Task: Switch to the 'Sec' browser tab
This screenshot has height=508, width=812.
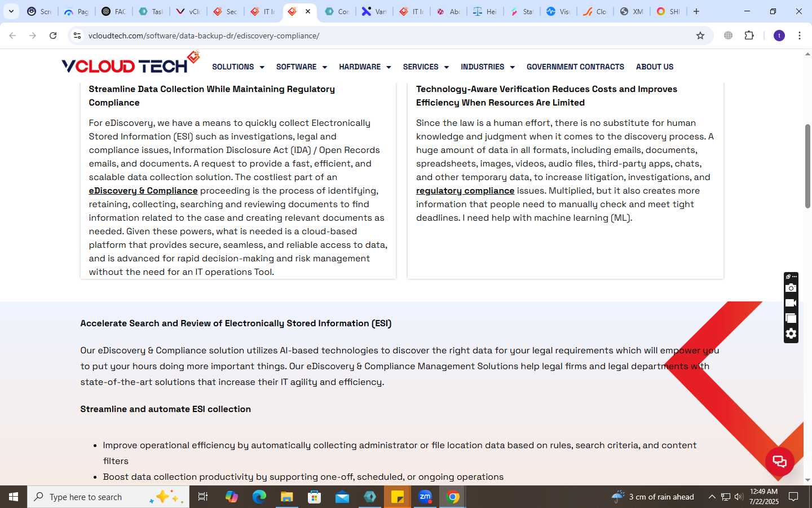Action: click(225, 11)
